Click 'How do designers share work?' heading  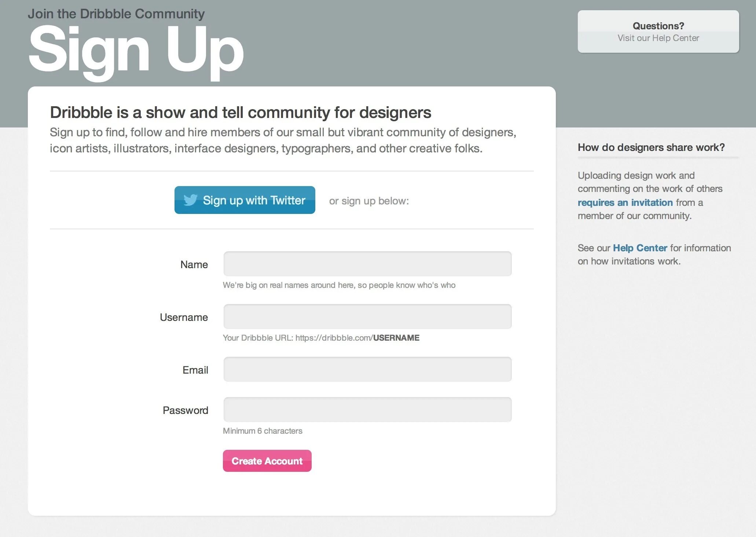pos(651,147)
